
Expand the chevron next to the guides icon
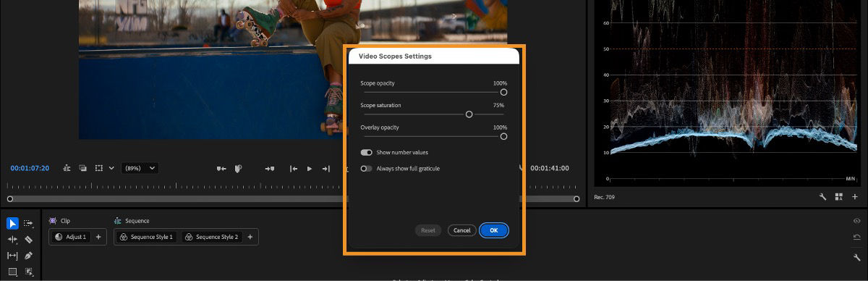(111, 168)
